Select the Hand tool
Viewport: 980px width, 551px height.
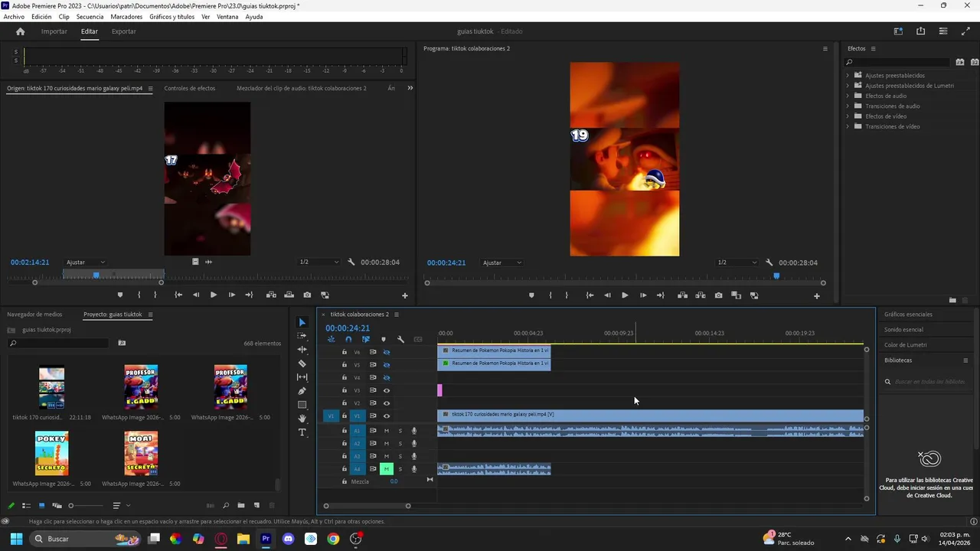point(302,419)
